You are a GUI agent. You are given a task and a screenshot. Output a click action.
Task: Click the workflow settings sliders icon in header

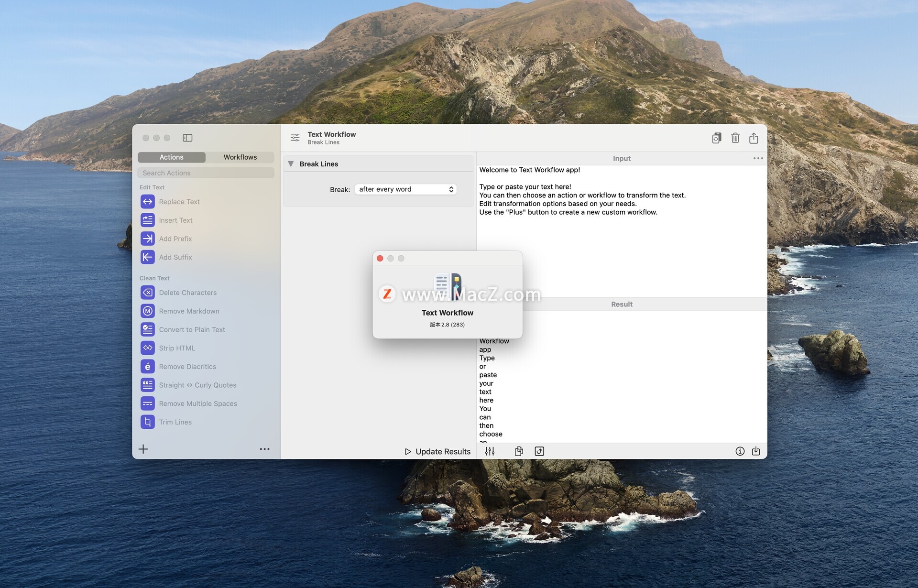(x=295, y=138)
